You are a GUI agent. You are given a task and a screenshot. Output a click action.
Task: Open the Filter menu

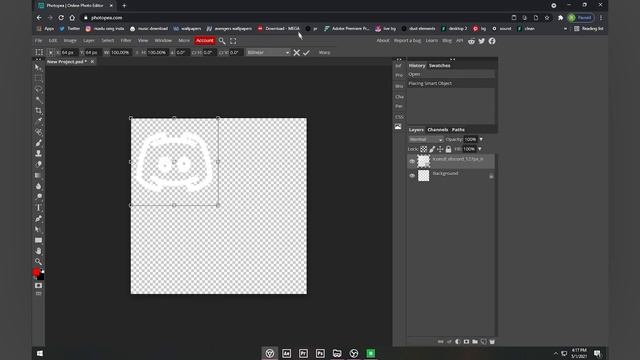coord(126,41)
